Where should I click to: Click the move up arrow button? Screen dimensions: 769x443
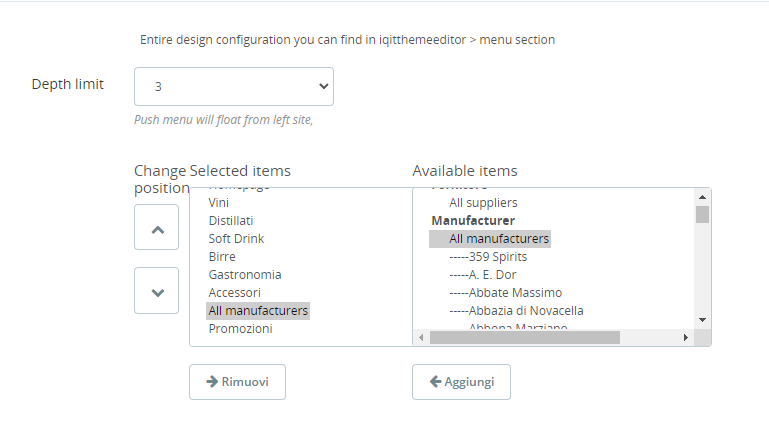click(x=156, y=227)
